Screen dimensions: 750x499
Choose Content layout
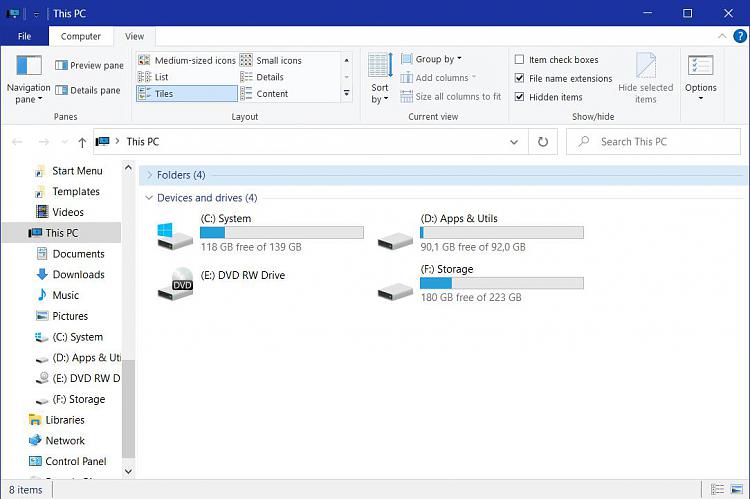(x=264, y=94)
